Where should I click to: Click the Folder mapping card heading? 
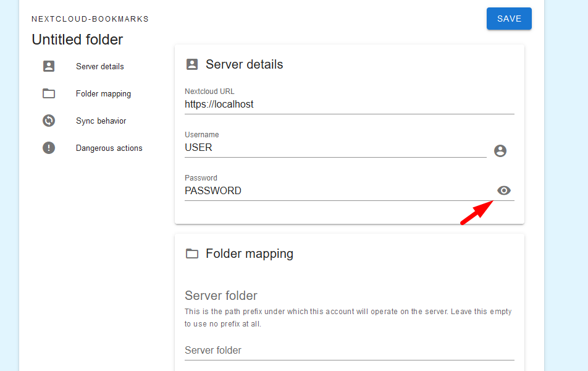pos(250,254)
